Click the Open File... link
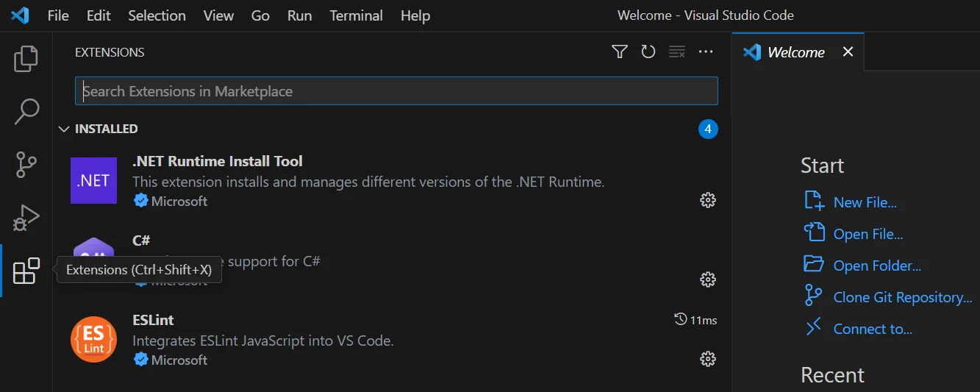The width and height of the screenshot is (980, 392). tap(868, 234)
